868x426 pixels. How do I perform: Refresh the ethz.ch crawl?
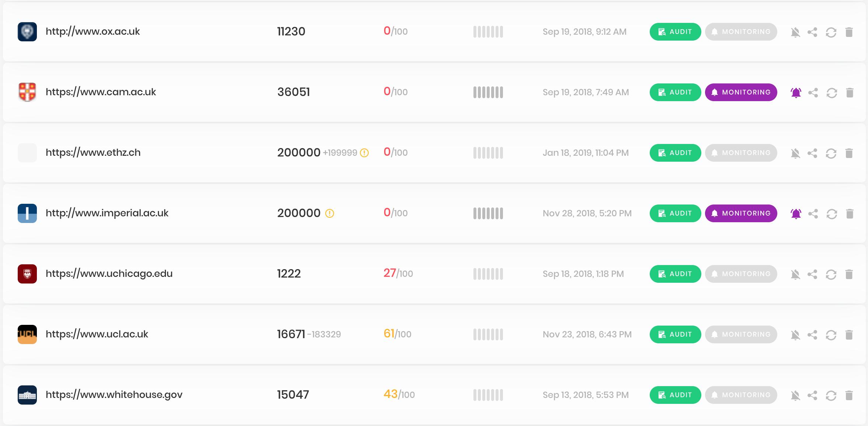click(x=831, y=153)
